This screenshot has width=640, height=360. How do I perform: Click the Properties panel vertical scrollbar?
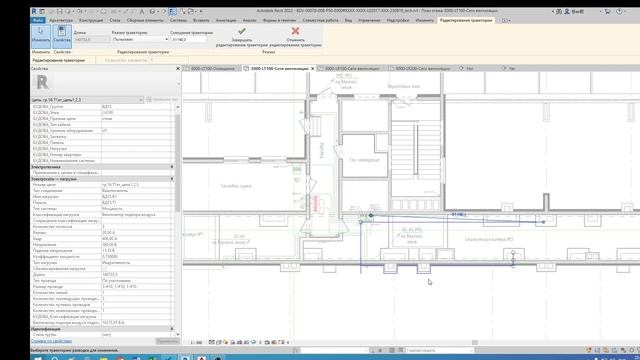coord(178,163)
